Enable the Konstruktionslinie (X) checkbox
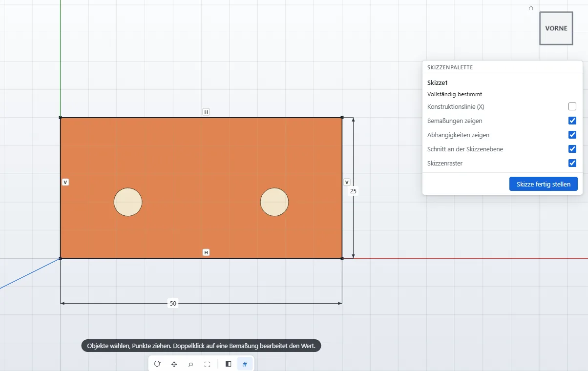This screenshot has width=588, height=371. 572,106
